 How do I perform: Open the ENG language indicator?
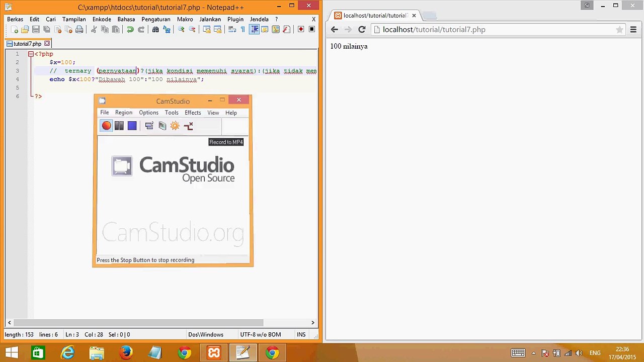[x=595, y=353]
